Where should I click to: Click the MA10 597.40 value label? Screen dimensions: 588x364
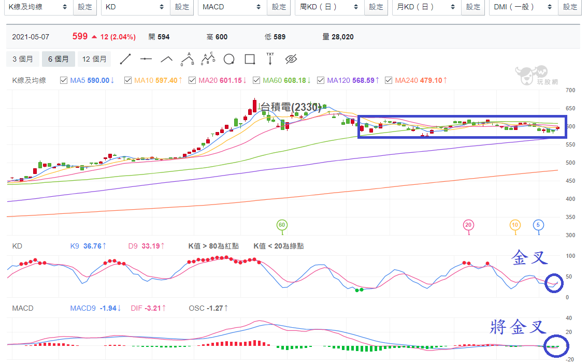[x=158, y=80]
